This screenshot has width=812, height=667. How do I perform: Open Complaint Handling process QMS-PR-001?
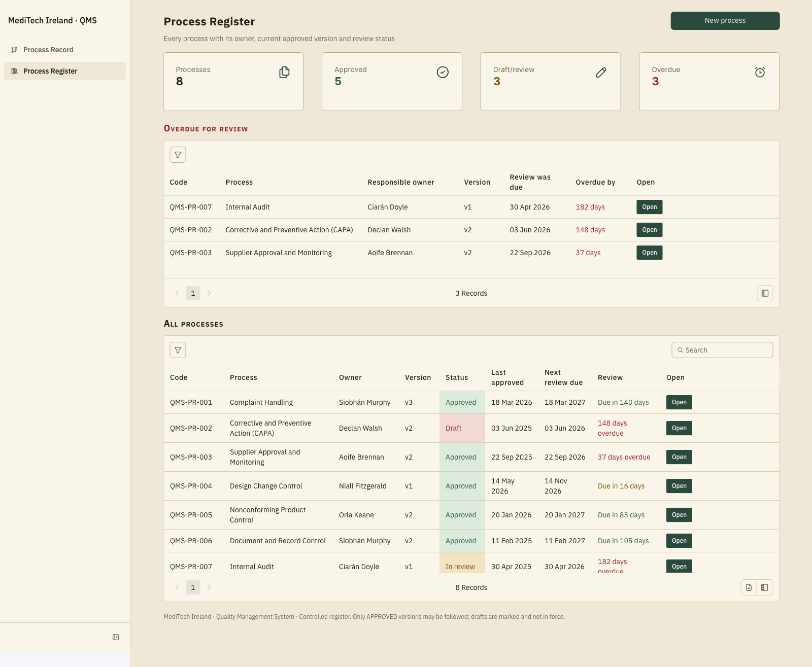pyautogui.click(x=679, y=402)
